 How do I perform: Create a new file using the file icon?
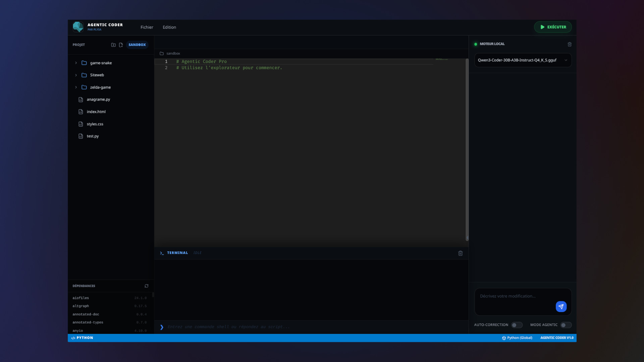pos(121,45)
